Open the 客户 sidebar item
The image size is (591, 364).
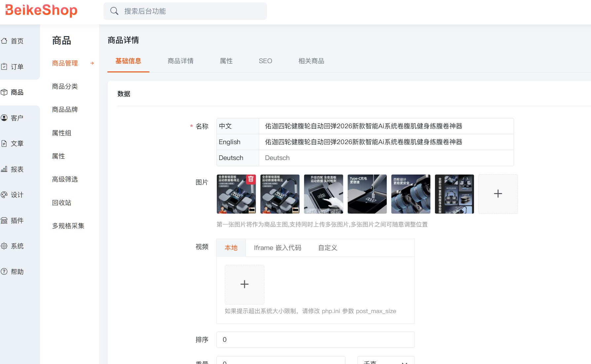[17, 118]
